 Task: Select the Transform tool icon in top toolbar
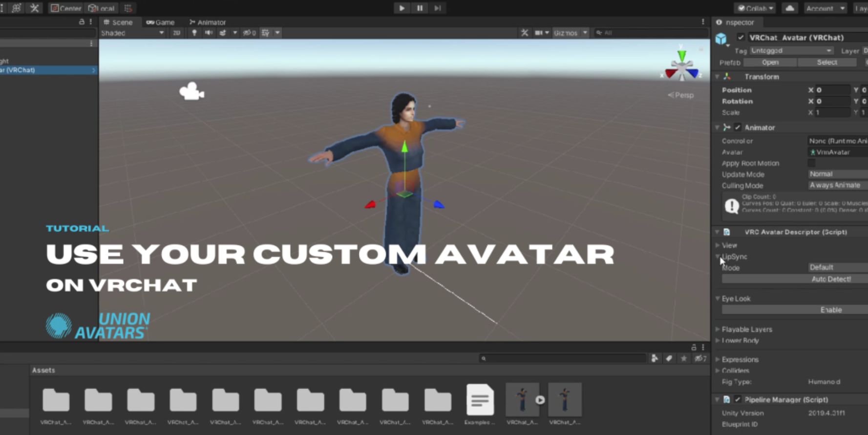[x=16, y=8]
